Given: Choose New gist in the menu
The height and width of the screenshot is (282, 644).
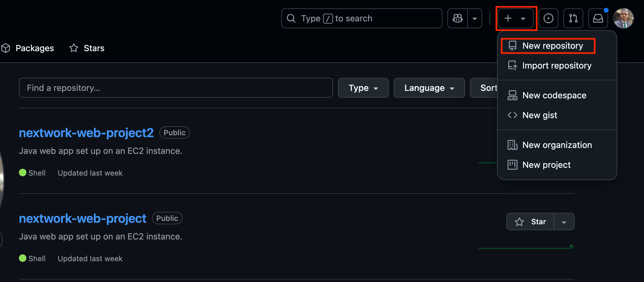Looking at the screenshot, I should (x=557, y=115).
